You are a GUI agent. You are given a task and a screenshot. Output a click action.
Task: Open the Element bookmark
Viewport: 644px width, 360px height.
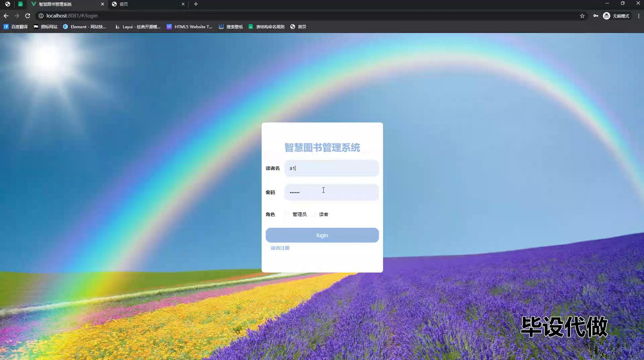pyautogui.click(x=85, y=27)
